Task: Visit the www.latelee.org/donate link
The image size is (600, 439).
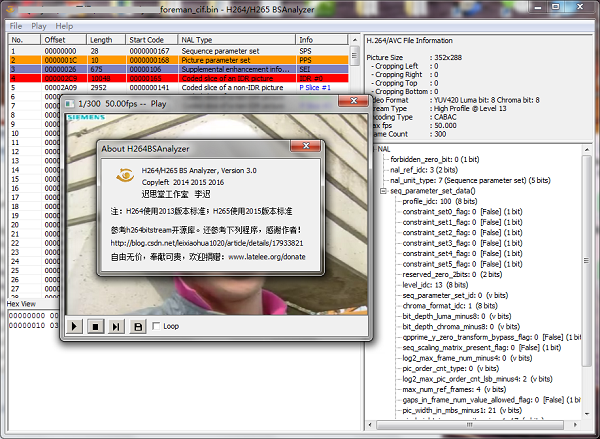Action: 267,257
